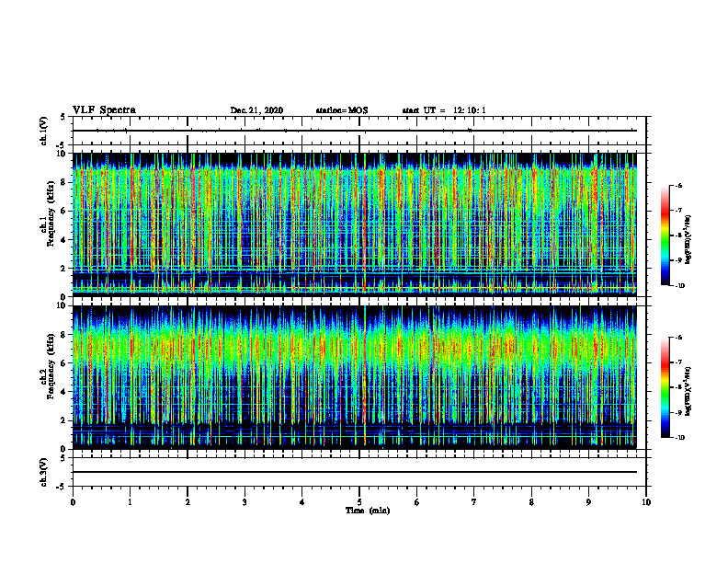Click the ch.3(V) waveform axis label
The image size is (728, 563).
pos(43,472)
